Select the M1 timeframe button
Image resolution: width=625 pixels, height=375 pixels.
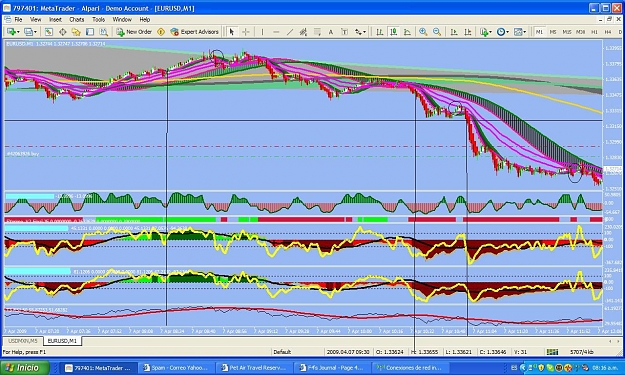coord(539,32)
